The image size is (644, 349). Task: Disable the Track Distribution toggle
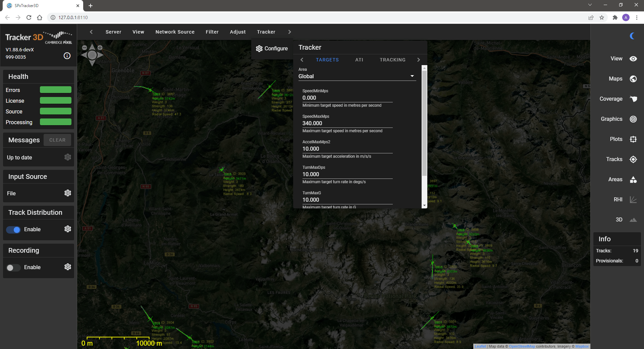pos(14,230)
